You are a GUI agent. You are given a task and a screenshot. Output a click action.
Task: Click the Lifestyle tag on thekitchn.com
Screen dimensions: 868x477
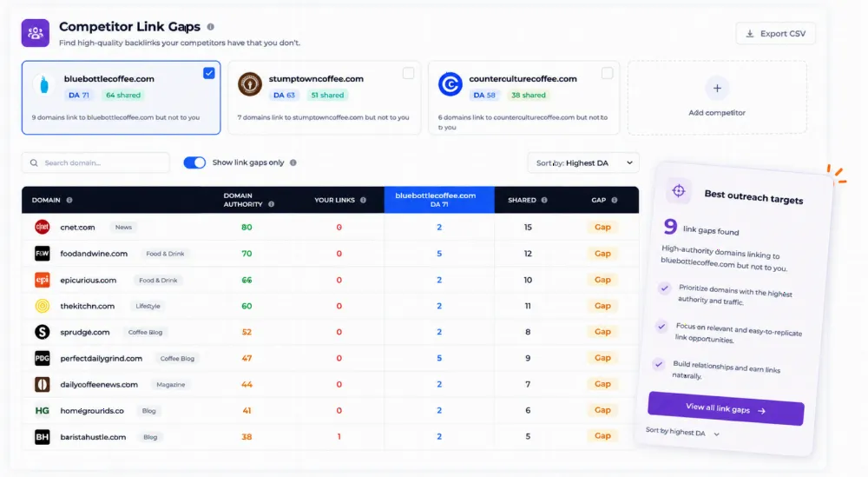coord(148,306)
